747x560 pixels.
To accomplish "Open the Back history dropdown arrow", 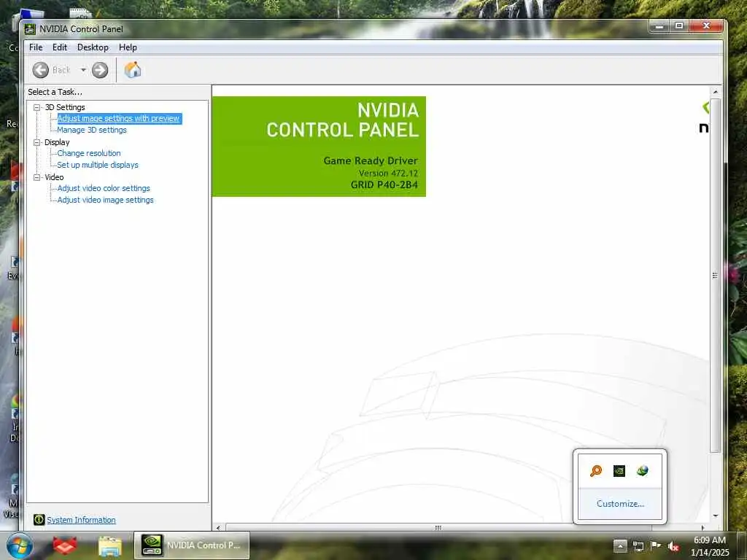I will 83,70.
